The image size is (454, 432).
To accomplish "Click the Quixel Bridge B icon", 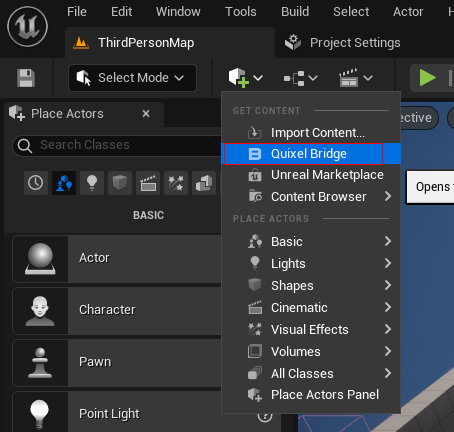I will (x=255, y=154).
